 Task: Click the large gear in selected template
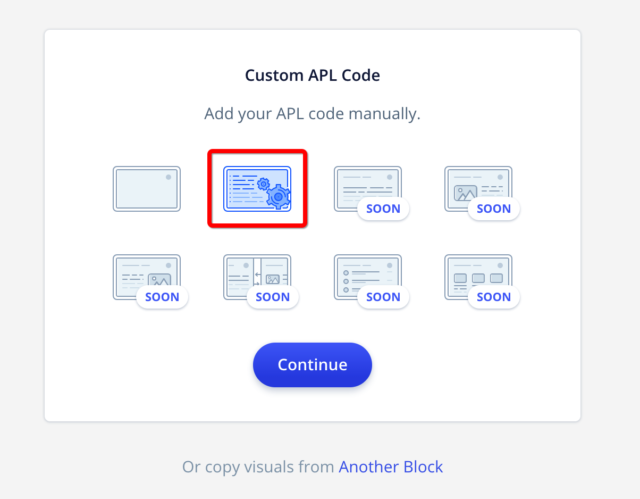[279, 197]
